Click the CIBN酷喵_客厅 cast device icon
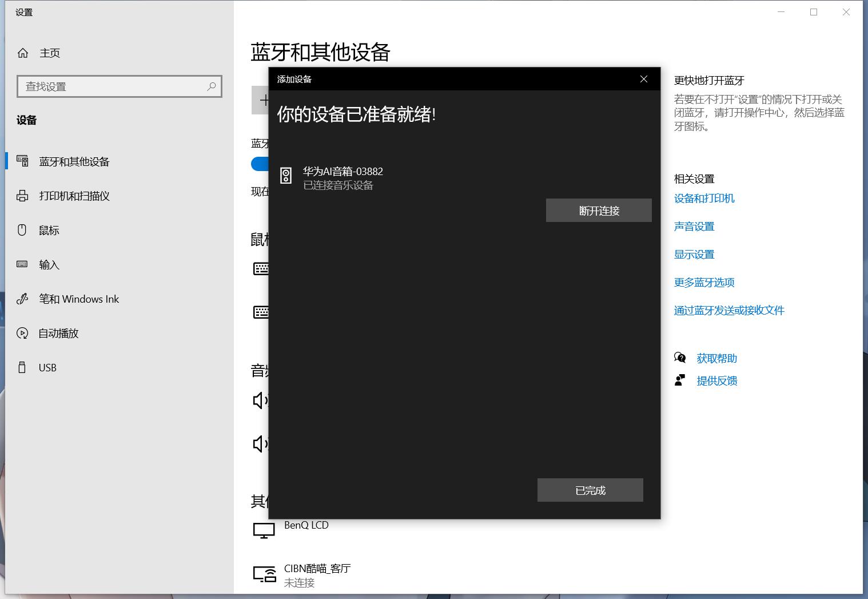Screen dimensions: 868x599 [x=264, y=574]
